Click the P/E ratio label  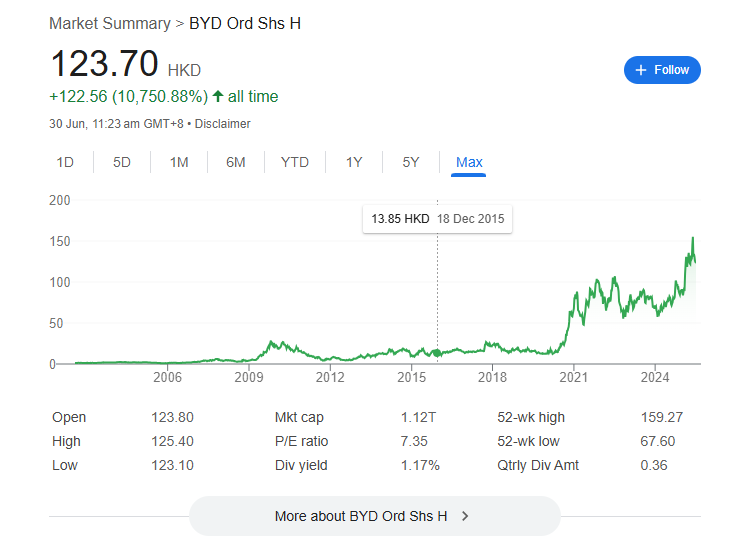click(301, 441)
